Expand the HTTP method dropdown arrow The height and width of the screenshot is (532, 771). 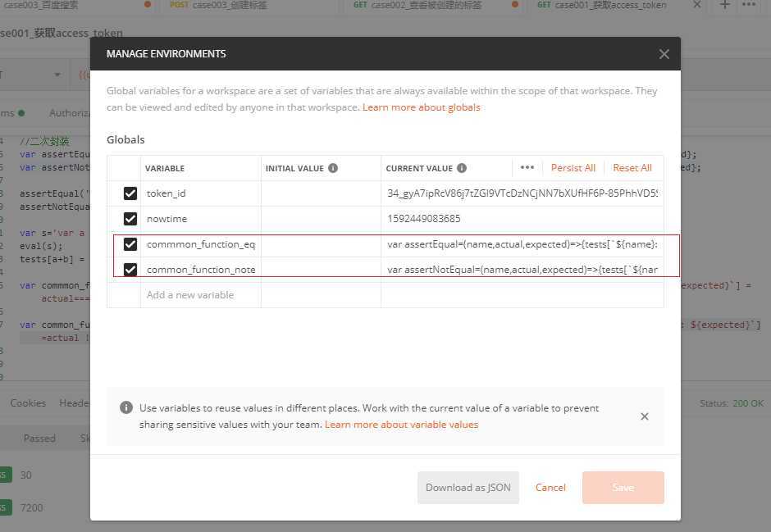pos(57,75)
